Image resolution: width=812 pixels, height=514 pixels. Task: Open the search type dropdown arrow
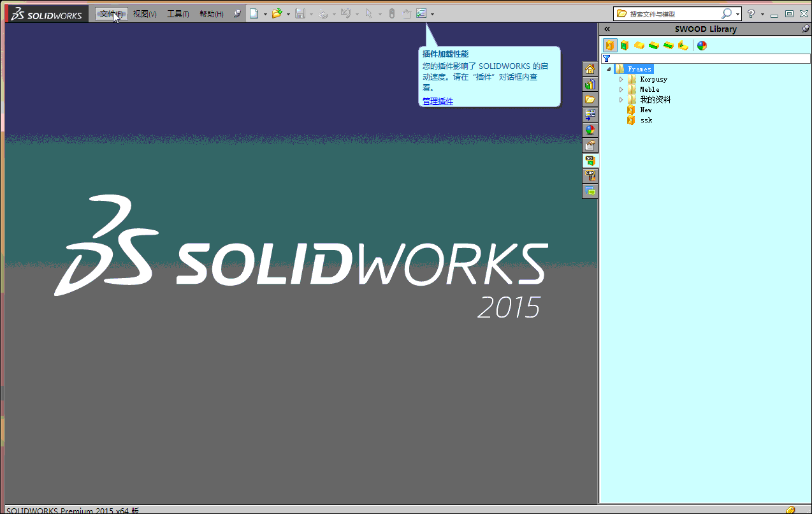click(737, 14)
